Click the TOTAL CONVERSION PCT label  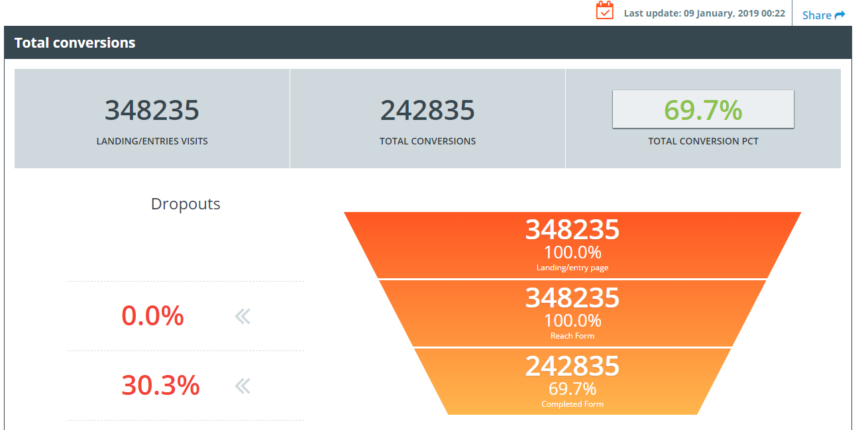pyautogui.click(x=703, y=141)
